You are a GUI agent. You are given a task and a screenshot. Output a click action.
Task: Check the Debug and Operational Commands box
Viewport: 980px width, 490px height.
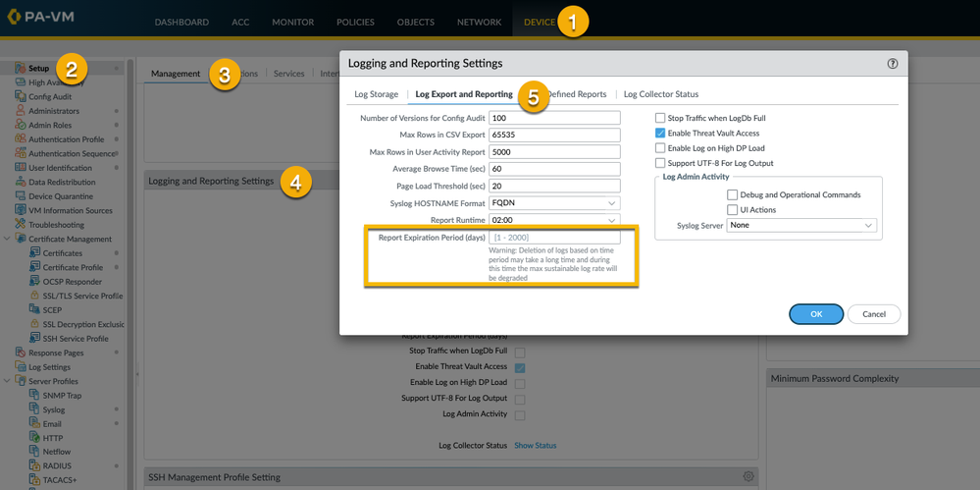[733, 194]
